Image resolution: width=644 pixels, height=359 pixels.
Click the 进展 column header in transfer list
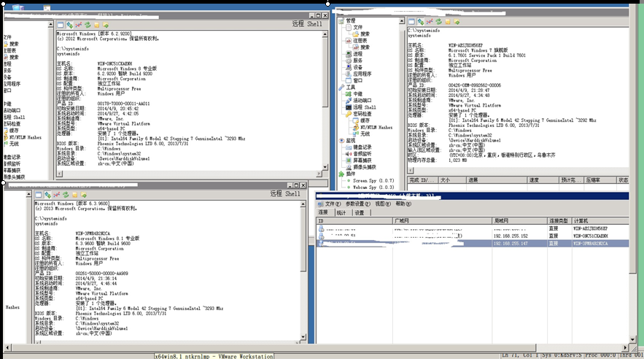pos(497,180)
